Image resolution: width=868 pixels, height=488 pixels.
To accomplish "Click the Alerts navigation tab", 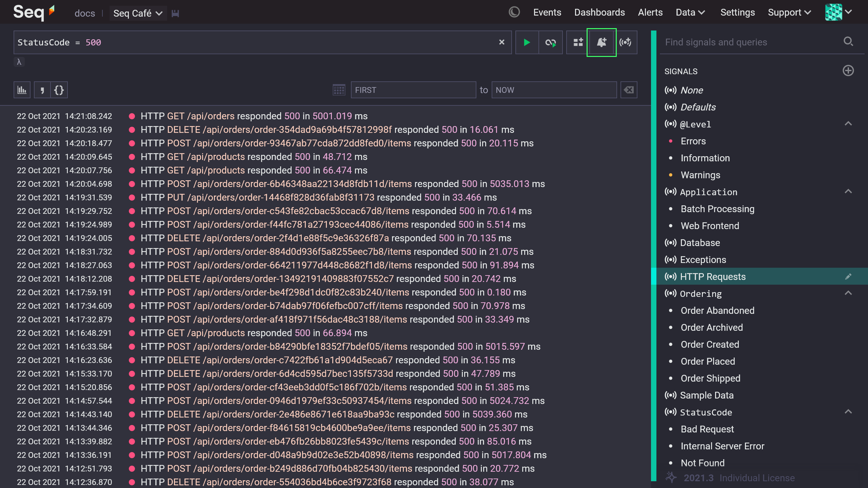I will tap(649, 12).
